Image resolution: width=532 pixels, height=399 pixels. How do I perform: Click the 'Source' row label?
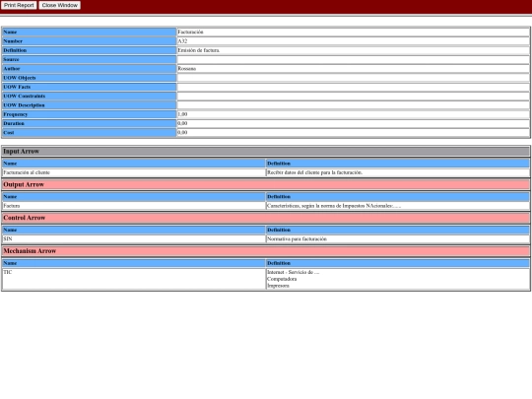click(89, 59)
